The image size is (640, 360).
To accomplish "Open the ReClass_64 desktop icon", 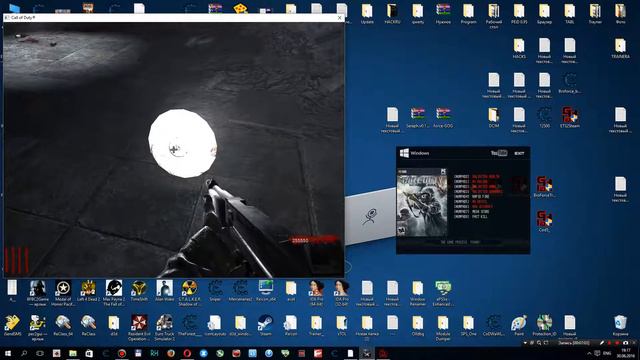I will point(63,325).
